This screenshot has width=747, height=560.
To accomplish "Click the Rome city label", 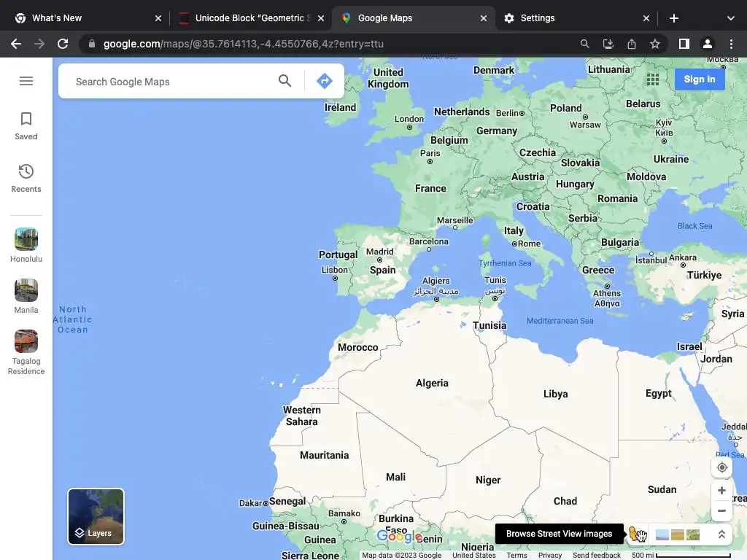I will [x=529, y=244].
